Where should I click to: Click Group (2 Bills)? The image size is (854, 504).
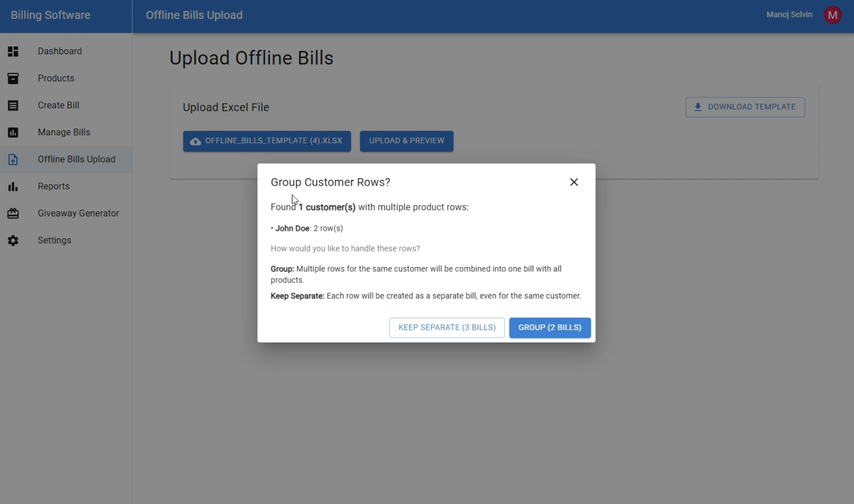click(549, 327)
